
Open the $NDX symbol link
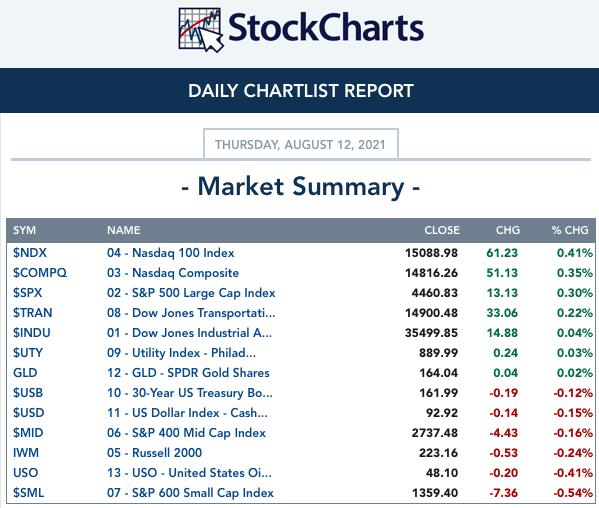[30, 253]
